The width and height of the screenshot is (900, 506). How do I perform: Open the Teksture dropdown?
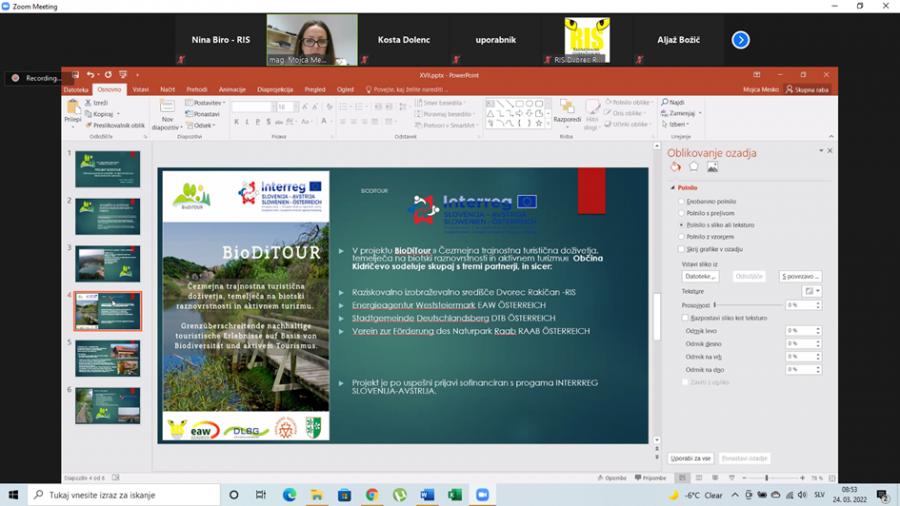coord(813,291)
